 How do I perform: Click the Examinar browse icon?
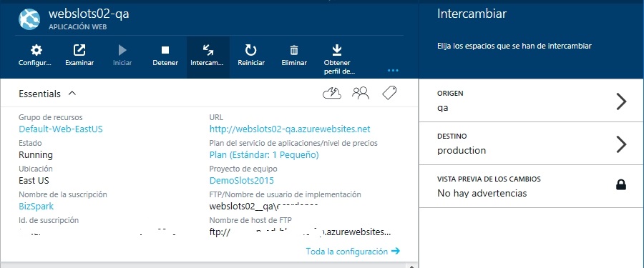click(79, 51)
